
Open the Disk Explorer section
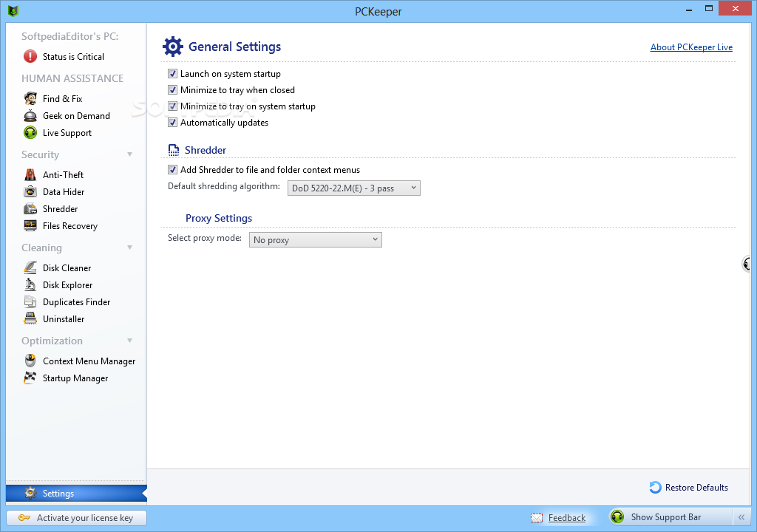coord(67,284)
